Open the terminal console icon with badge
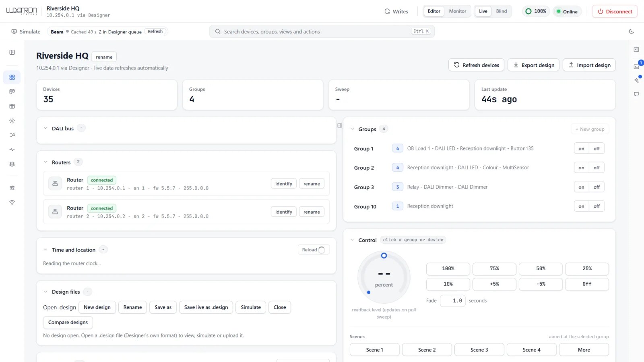 (636, 66)
